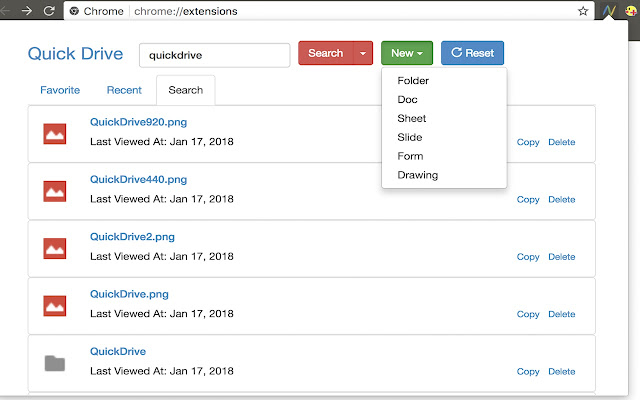Click the QuickDrive.png image thumbnail icon
This screenshot has width=640, height=400.
pyautogui.click(x=55, y=306)
